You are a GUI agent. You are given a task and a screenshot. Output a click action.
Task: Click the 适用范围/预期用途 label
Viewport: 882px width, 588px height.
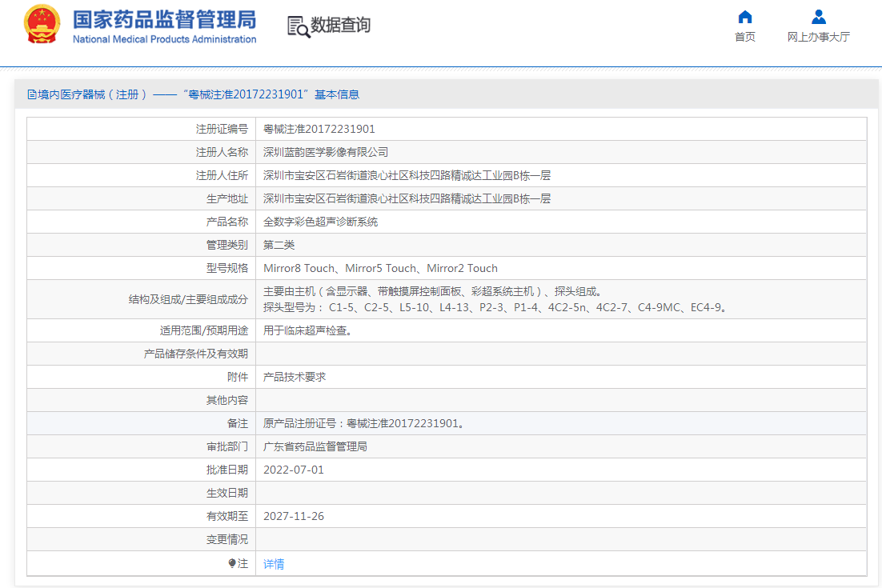click(x=203, y=330)
